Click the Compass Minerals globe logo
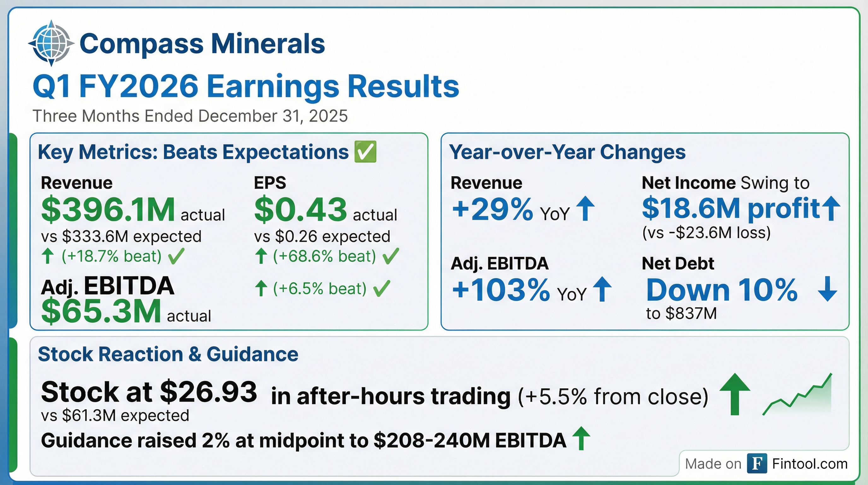The image size is (868, 485). click(x=51, y=43)
